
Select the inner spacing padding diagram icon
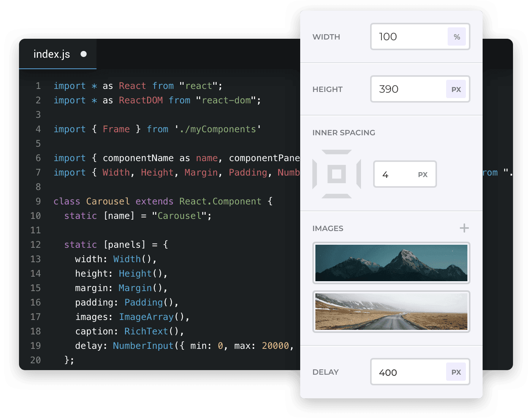click(x=337, y=174)
